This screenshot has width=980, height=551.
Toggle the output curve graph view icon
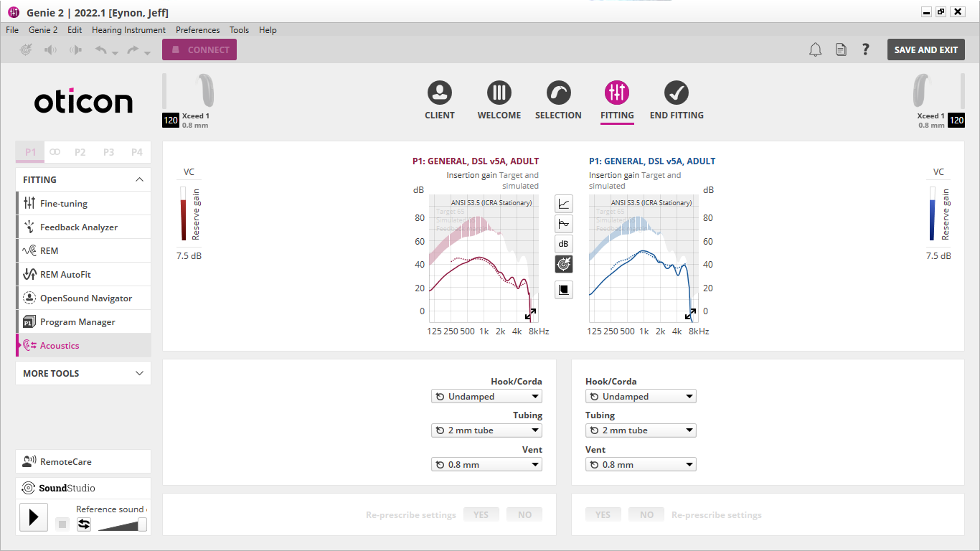pyautogui.click(x=564, y=224)
